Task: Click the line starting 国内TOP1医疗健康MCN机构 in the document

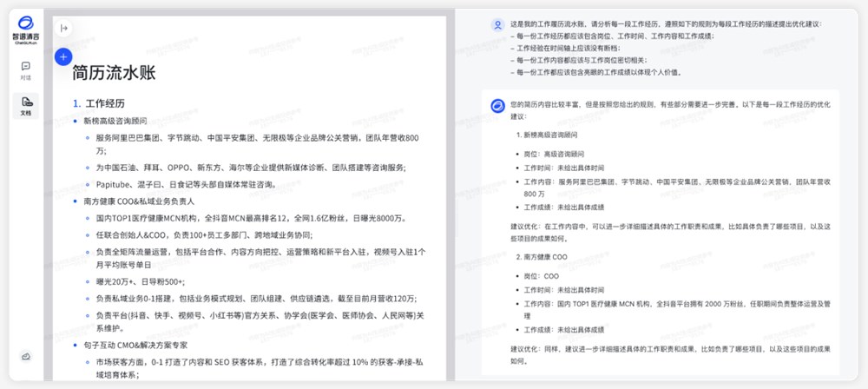Action: click(252, 218)
